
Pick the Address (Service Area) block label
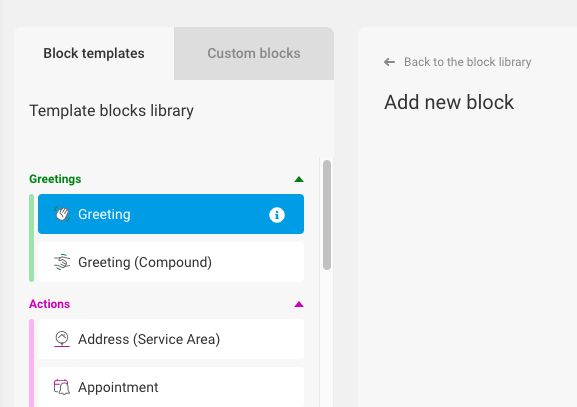click(x=149, y=339)
